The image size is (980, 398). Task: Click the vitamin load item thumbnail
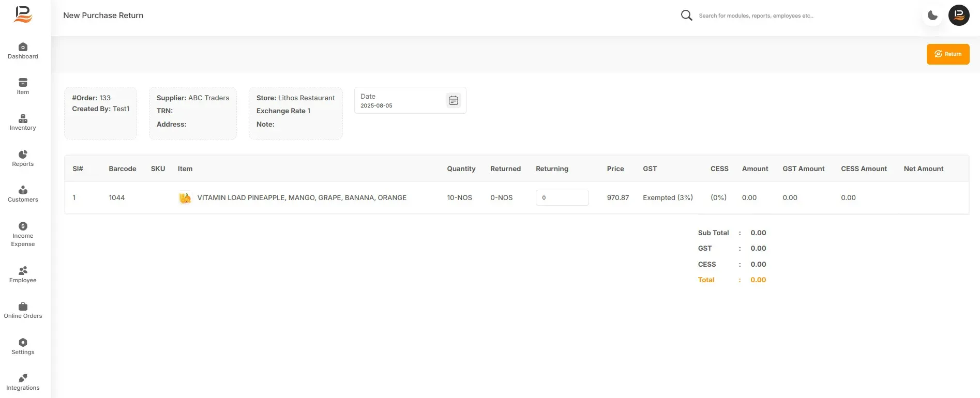pos(185,197)
